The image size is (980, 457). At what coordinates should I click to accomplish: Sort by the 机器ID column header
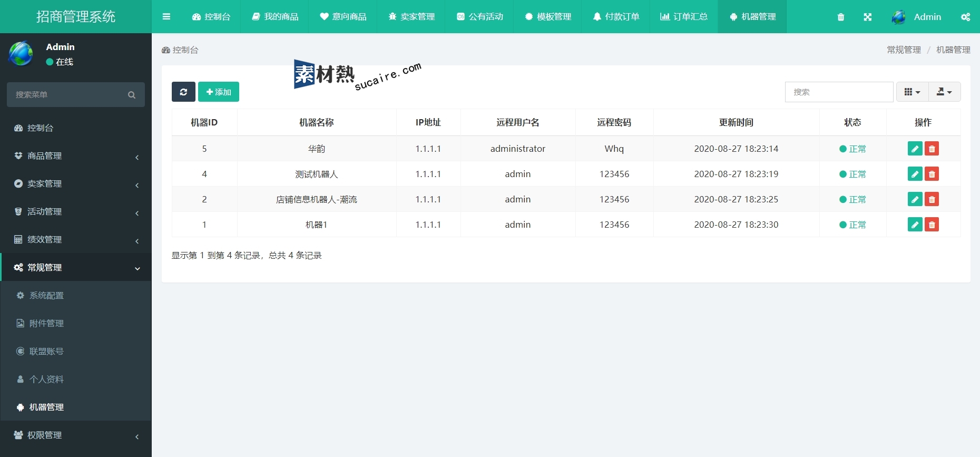[204, 122]
